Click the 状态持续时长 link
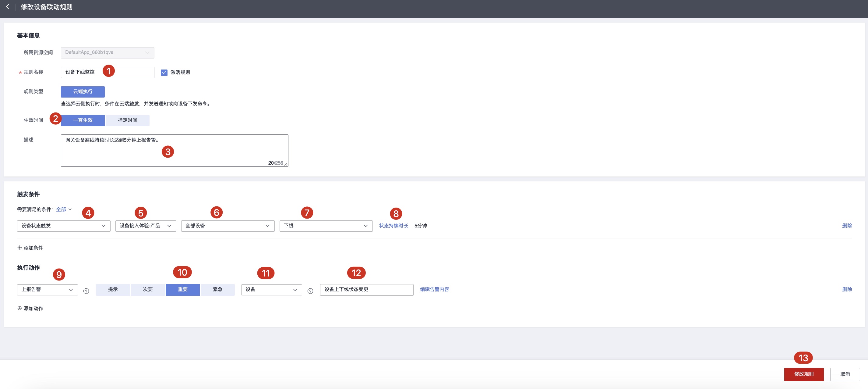Image resolution: width=868 pixels, height=389 pixels. pyautogui.click(x=393, y=226)
